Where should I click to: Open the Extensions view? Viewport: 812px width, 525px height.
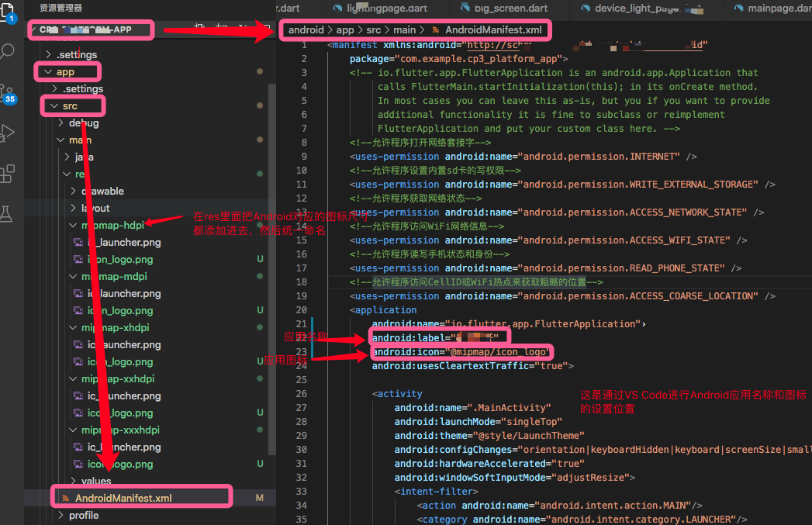7,174
